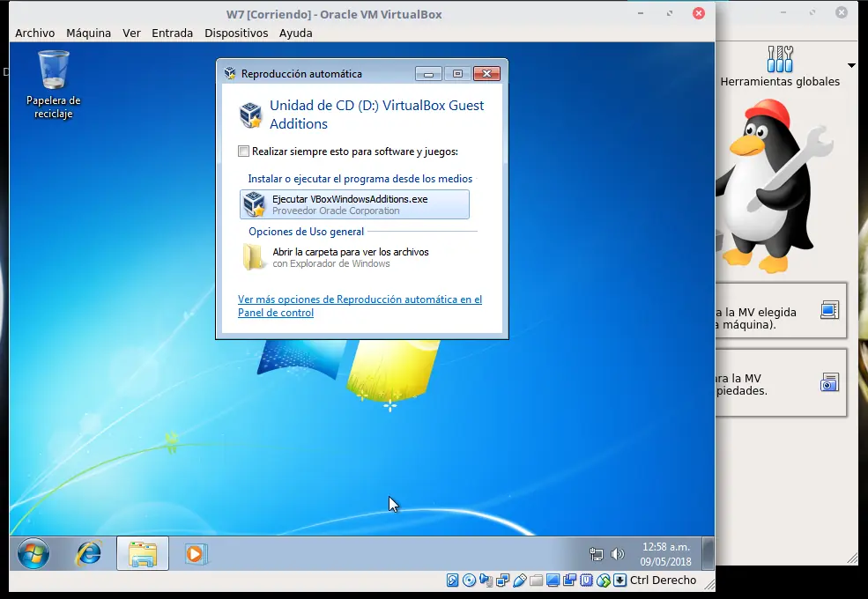Image resolution: width=868 pixels, height=599 pixels.
Task: Open 'Ver más opciones de Reproducción automática' link
Action: pos(360,306)
